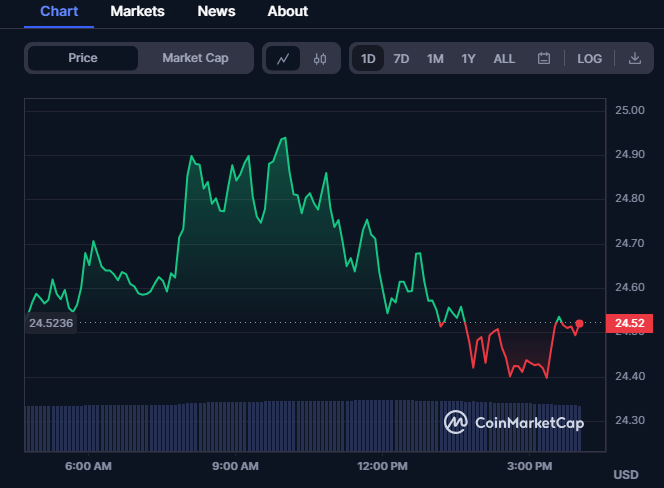
Task: Select the line chart view icon
Action: [x=283, y=58]
